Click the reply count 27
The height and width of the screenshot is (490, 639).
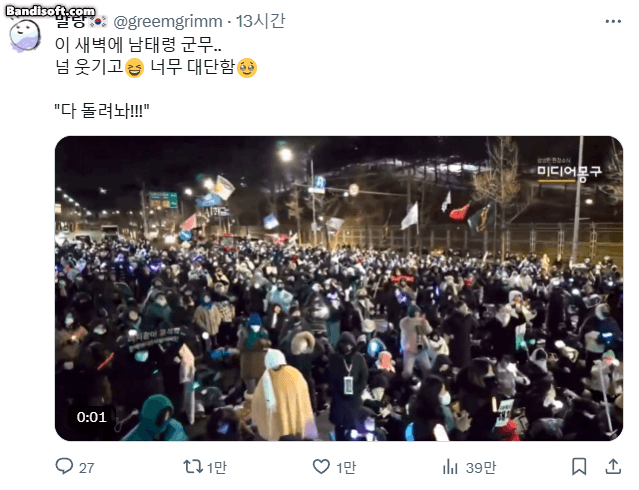pyautogui.click(x=86, y=468)
